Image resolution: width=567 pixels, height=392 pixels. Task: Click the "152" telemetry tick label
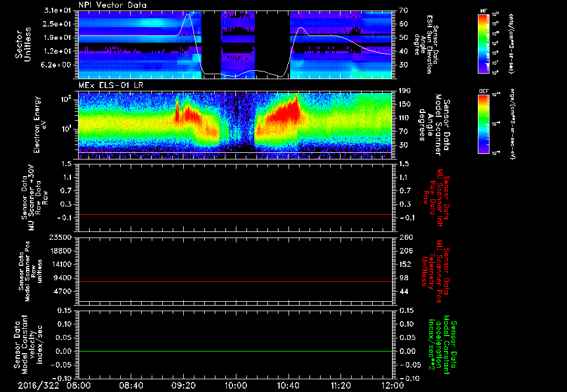pyautogui.click(x=405, y=264)
